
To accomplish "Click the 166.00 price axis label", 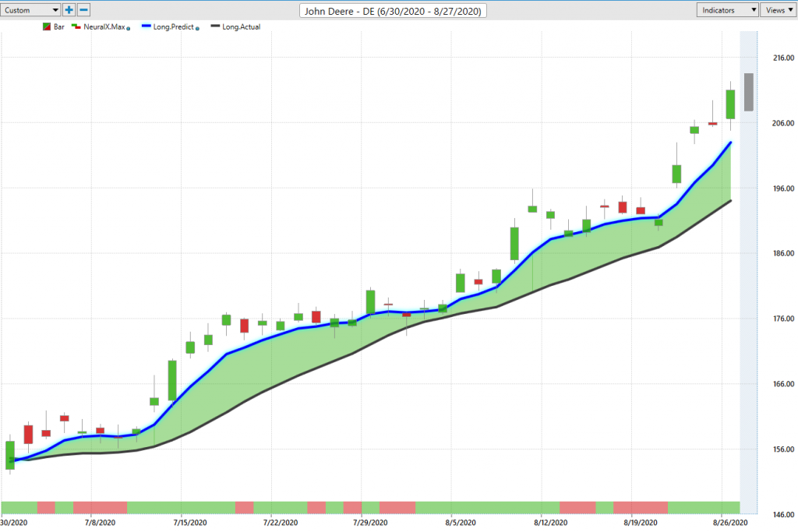I will (x=783, y=384).
